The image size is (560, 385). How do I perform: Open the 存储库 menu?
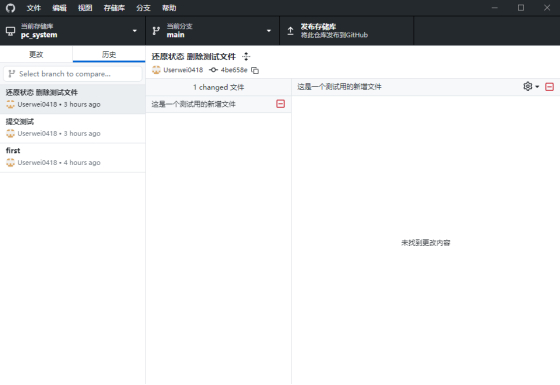tap(114, 8)
